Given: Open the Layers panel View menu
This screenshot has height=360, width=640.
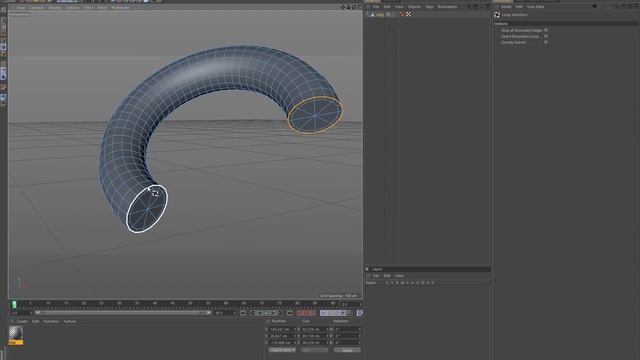Looking at the screenshot, I should (x=399, y=276).
